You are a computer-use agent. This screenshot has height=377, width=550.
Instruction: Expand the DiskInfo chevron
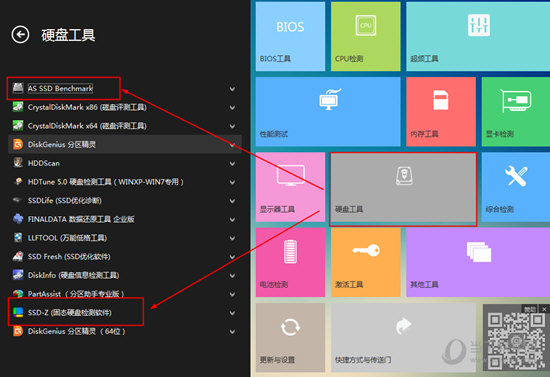pyautogui.click(x=232, y=276)
